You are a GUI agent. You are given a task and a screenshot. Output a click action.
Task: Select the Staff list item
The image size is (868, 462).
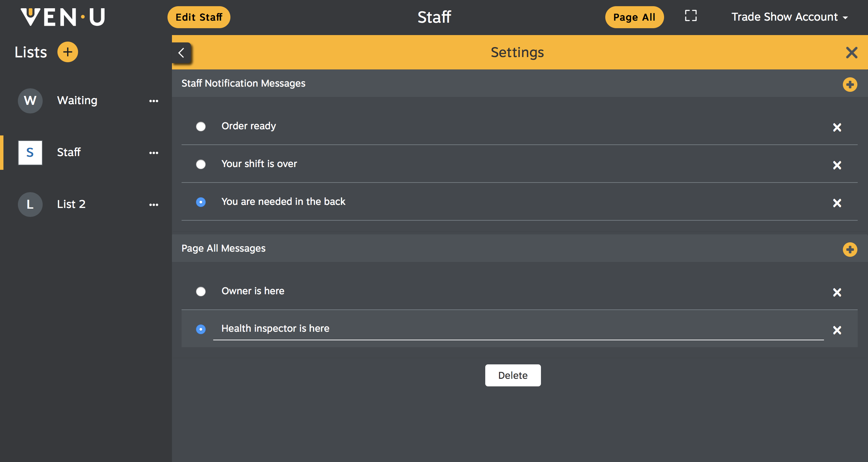tap(86, 153)
